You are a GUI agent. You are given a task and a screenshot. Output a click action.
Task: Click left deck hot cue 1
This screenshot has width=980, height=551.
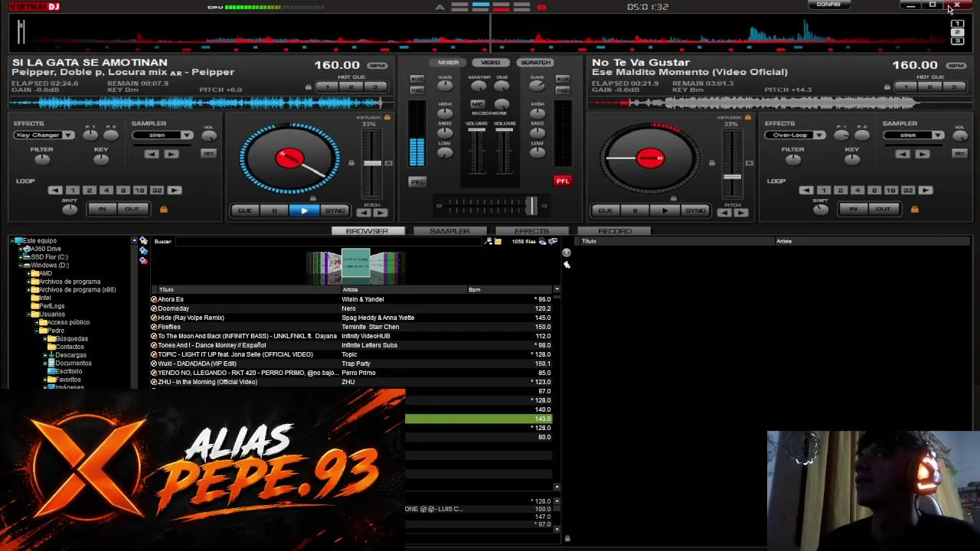[x=328, y=87]
